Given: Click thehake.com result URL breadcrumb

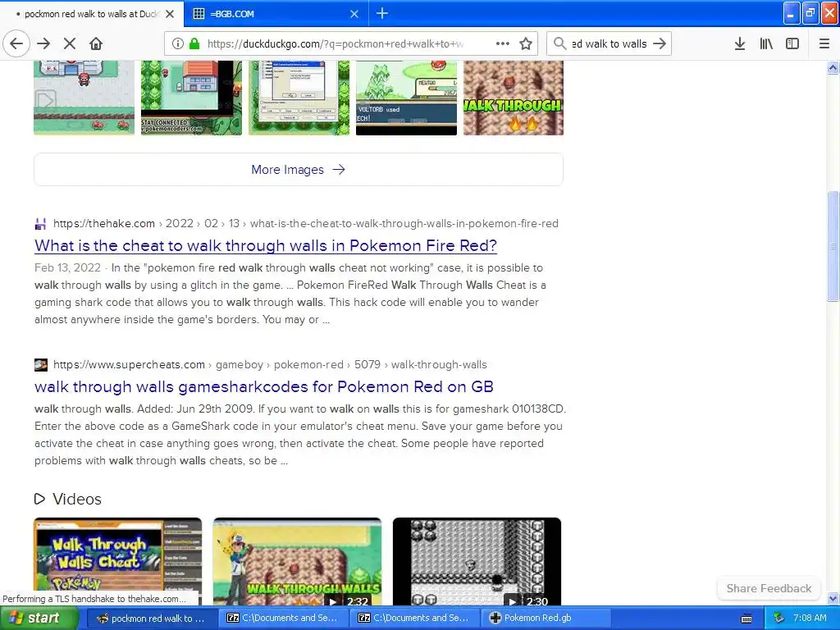Looking at the screenshot, I should 306,223.
